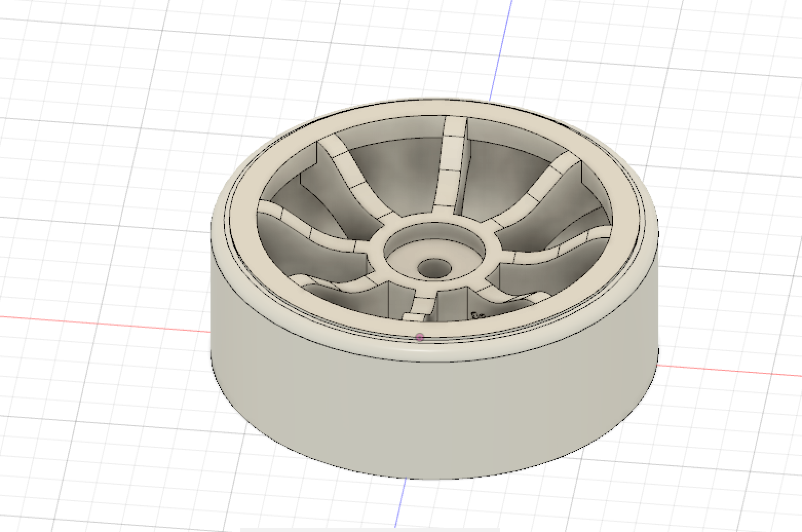Image resolution: width=802 pixels, height=532 pixels.
Task: Select the pink sketch point on the rim
Action: pyautogui.click(x=420, y=337)
